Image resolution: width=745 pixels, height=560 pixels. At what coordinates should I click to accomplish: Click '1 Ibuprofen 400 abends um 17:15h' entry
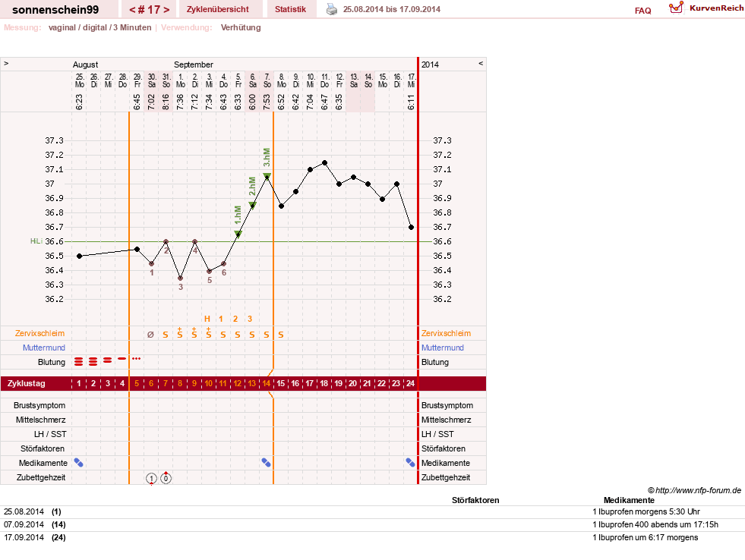(x=655, y=524)
